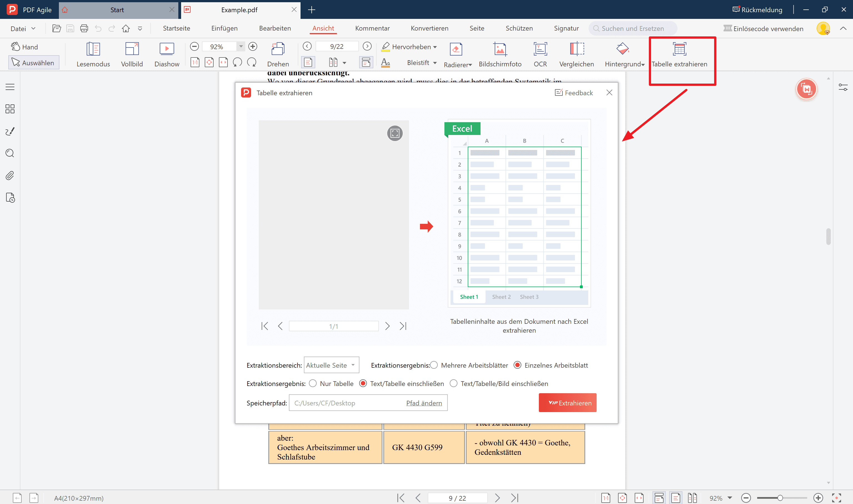Viewport: 853px width, 504px height.
Task: Switch to the Bearbeiten tab
Action: tap(275, 28)
